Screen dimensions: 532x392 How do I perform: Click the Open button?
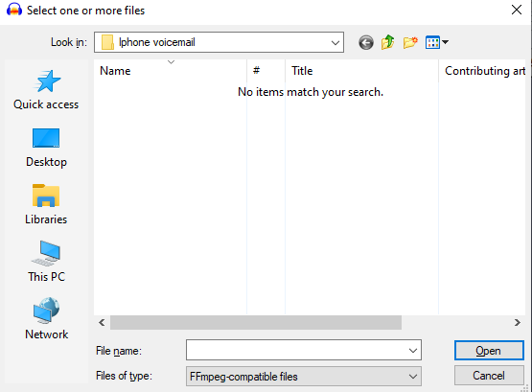coord(489,350)
